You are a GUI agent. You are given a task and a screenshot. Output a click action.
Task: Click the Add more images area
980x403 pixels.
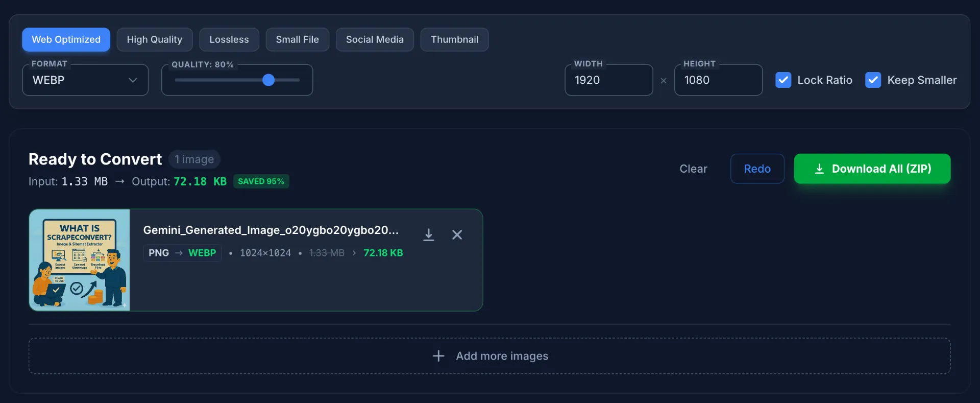click(489, 356)
